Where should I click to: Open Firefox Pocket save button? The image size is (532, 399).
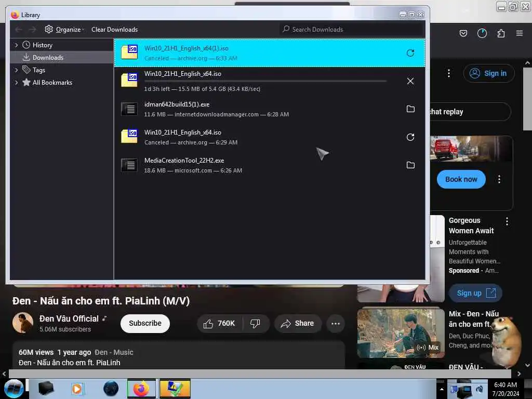coord(463,33)
